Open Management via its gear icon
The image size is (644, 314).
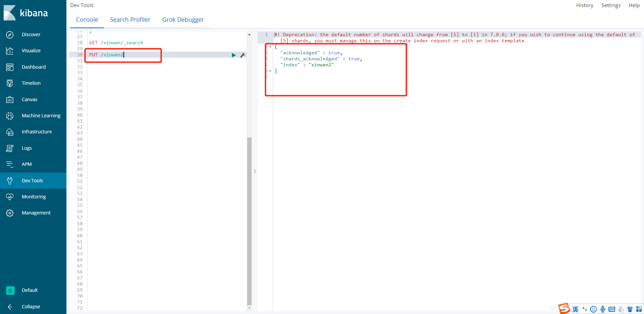(x=10, y=213)
